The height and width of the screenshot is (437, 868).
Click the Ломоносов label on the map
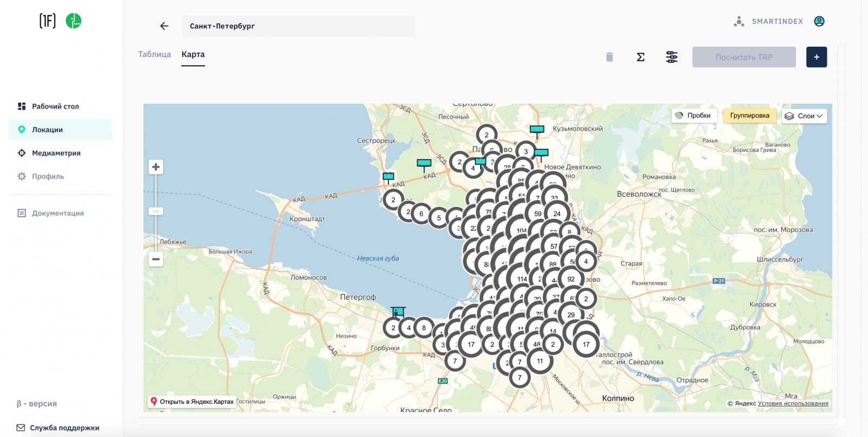click(x=309, y=277)
